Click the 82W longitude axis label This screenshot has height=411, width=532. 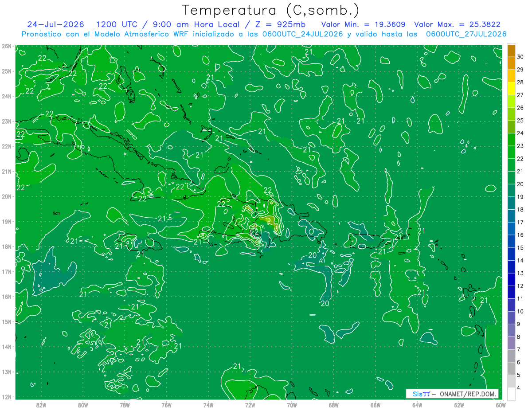41,405
